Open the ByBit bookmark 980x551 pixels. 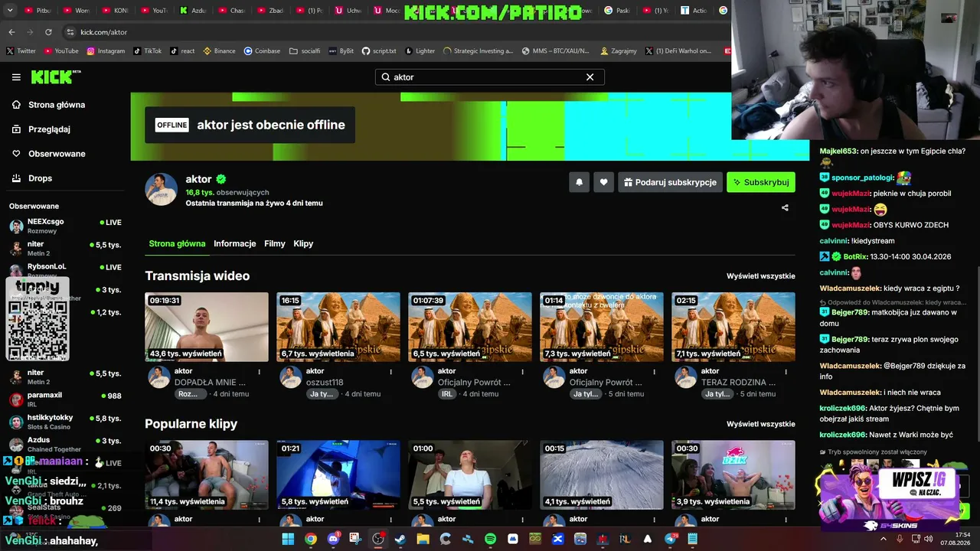pyautogui.click(x=341, y=51)
